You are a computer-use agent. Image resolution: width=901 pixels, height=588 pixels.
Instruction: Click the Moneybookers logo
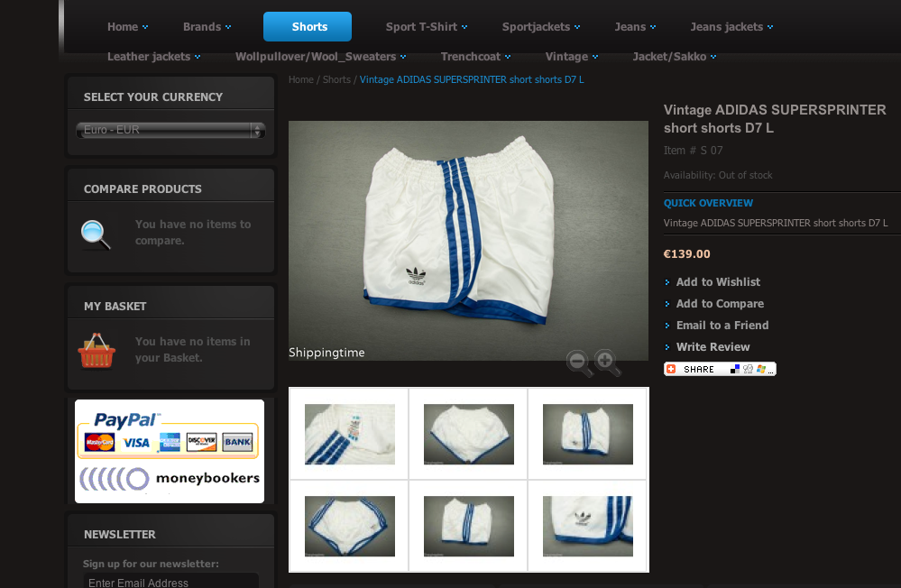[170, 478]
